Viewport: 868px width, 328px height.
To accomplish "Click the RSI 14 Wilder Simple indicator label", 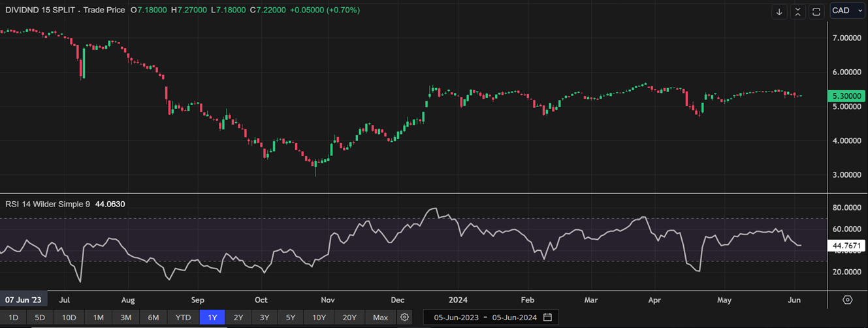I will 48,204.
